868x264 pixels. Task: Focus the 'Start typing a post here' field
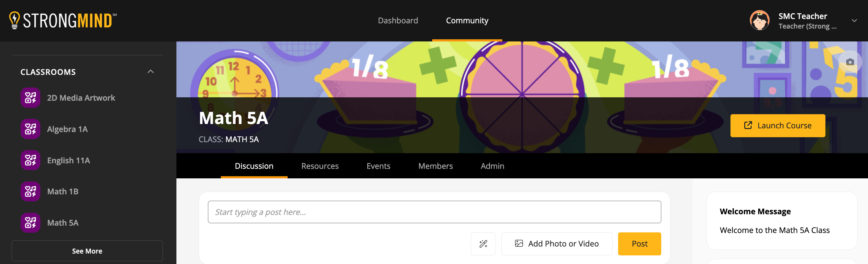click(x=434, y=212)
